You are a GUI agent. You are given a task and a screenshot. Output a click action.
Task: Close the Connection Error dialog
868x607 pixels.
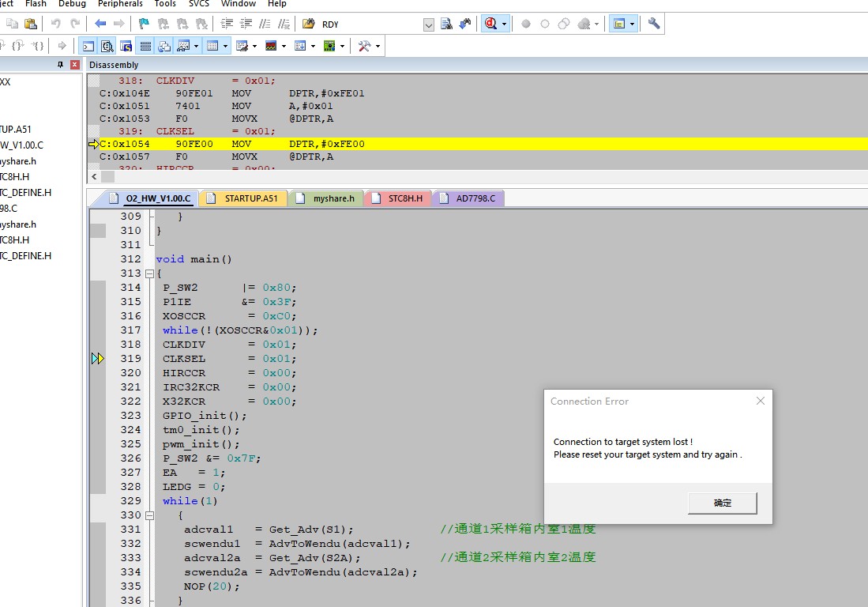tap(761, 401)
